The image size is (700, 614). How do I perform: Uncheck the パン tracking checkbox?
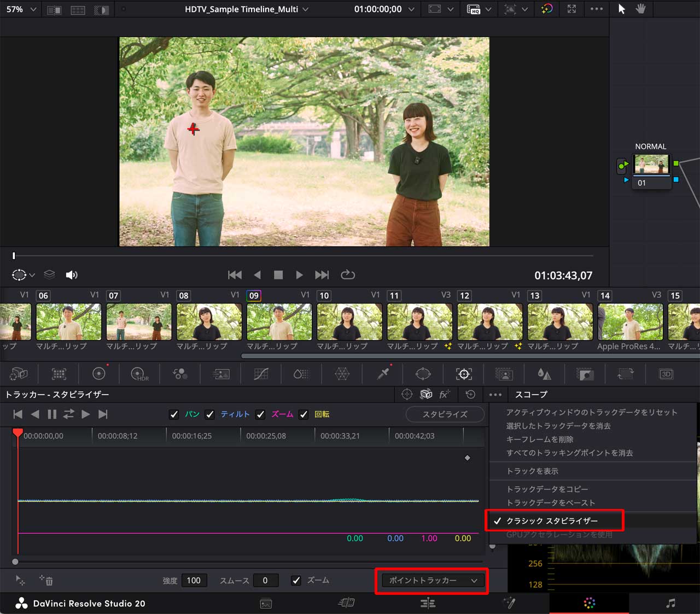pyautogui.click(x=174, y=414)
